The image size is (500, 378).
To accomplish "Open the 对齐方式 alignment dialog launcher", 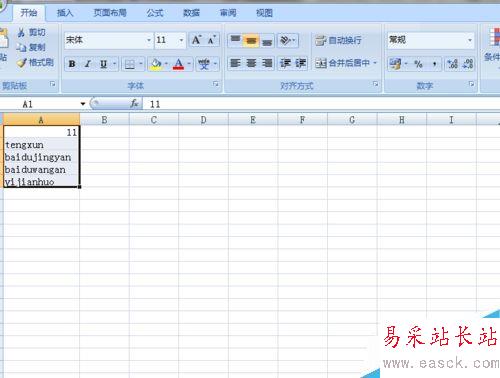I will pos(375,84).
